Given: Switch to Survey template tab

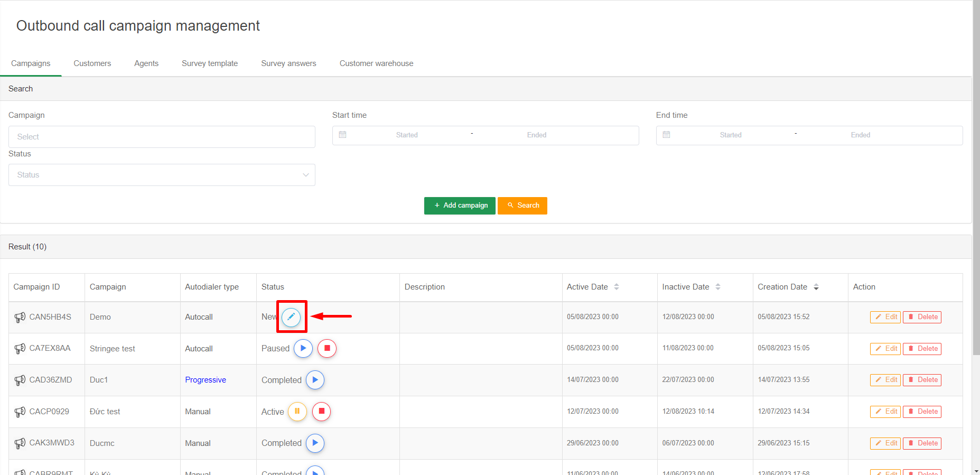Looking at the screenshot, I should click(210, 63).
